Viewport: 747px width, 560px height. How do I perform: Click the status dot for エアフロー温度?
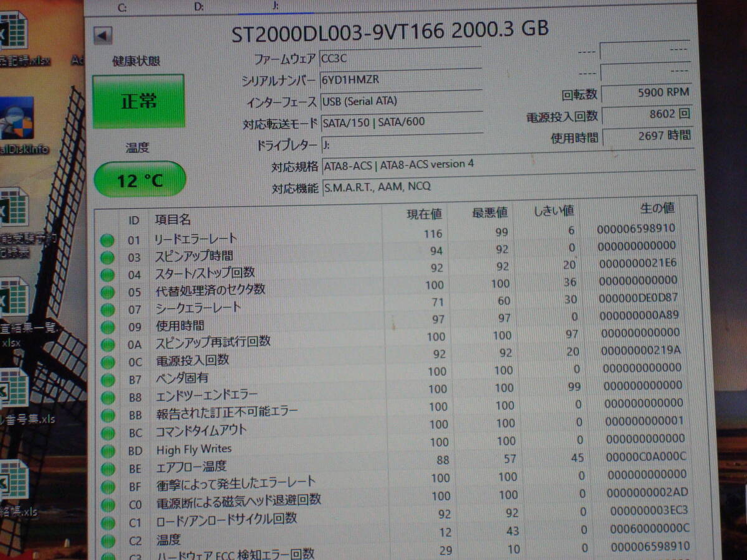[108, 469]
